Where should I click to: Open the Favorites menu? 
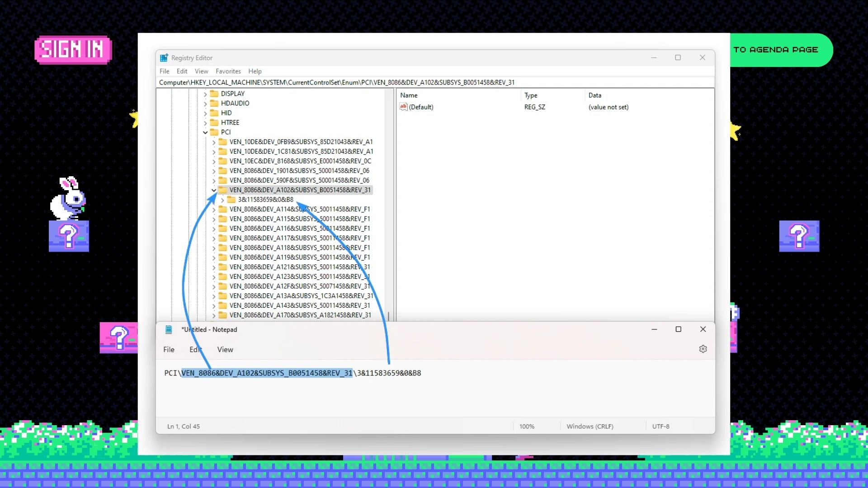(228, 71)
